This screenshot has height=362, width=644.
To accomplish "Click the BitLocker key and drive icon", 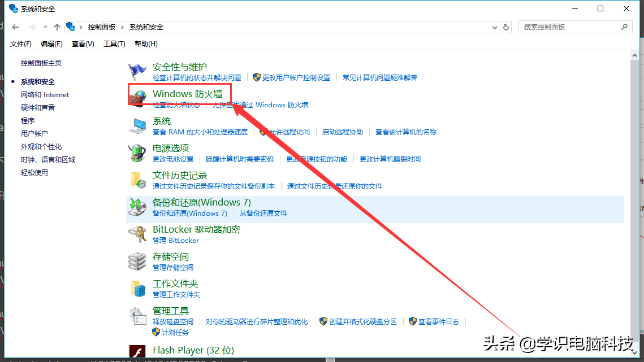I will pos(137,234).
